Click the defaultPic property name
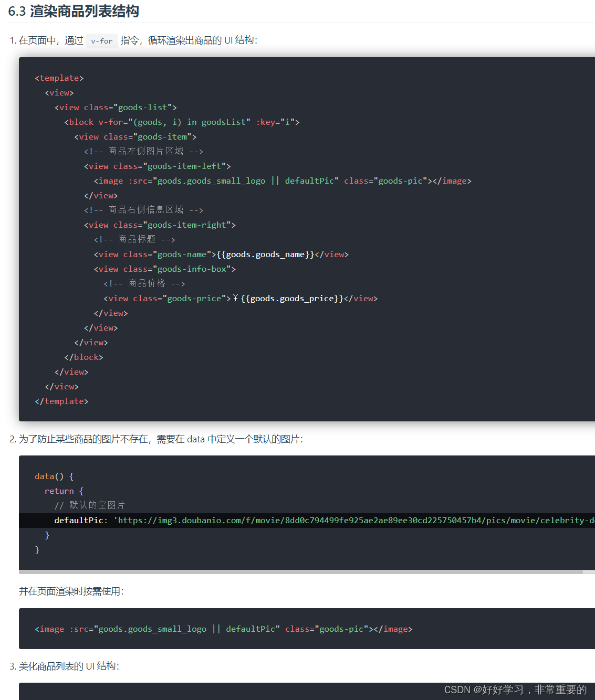The image size is (595, 700). [79, 521]
